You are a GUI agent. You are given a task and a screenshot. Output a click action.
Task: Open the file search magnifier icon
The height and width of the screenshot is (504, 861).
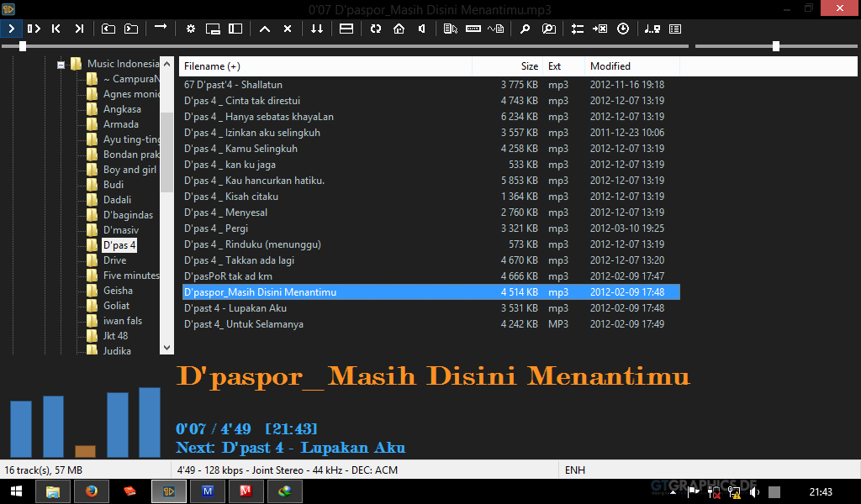(x=526, y=28)
